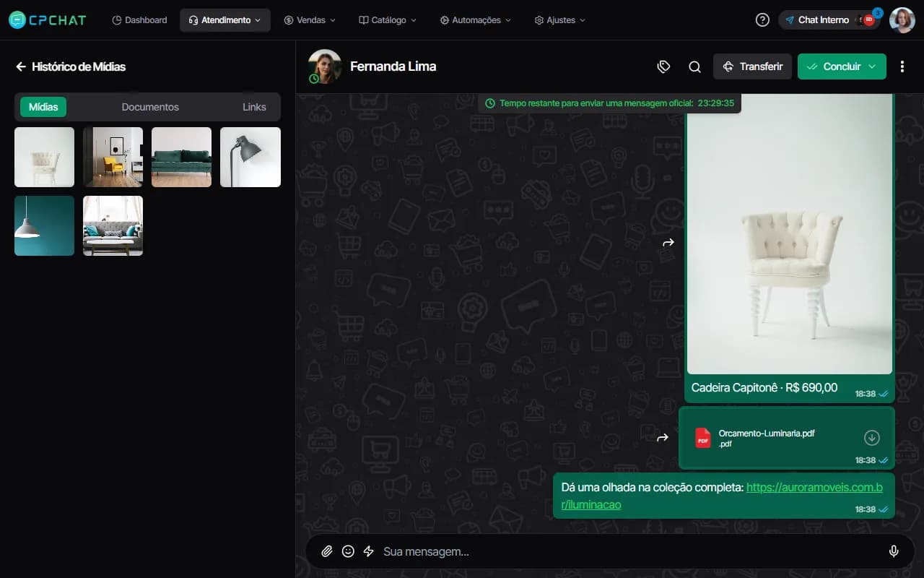Click the Transferir button
The width and height of the screenshot is (924, 578).
752,66
